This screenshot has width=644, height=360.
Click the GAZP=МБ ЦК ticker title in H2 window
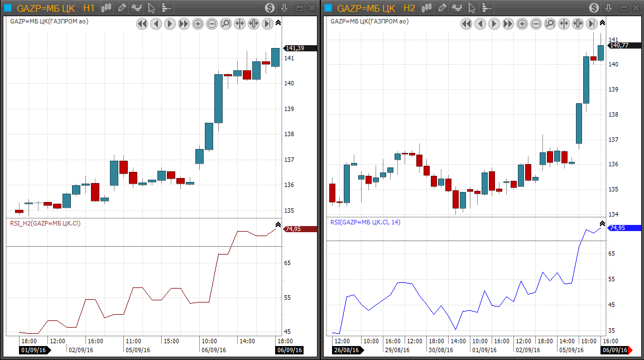pyautogui.click(x=366, y=8)
